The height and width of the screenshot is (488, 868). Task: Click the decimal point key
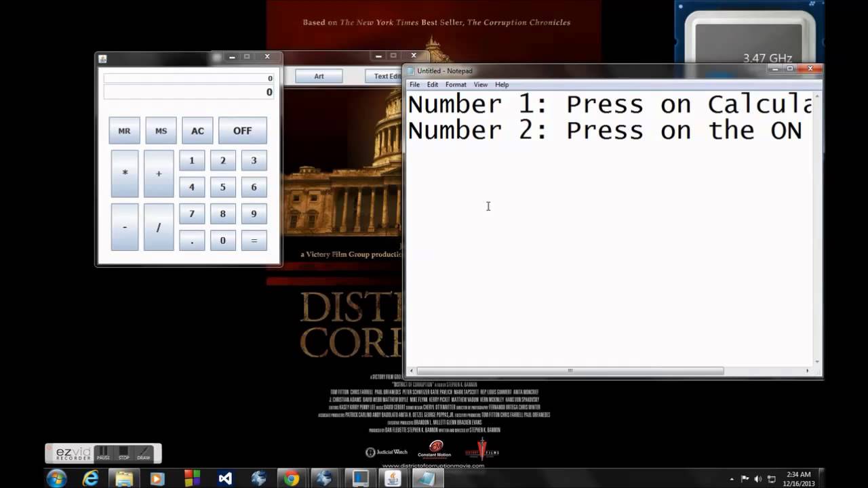[192, 241]
